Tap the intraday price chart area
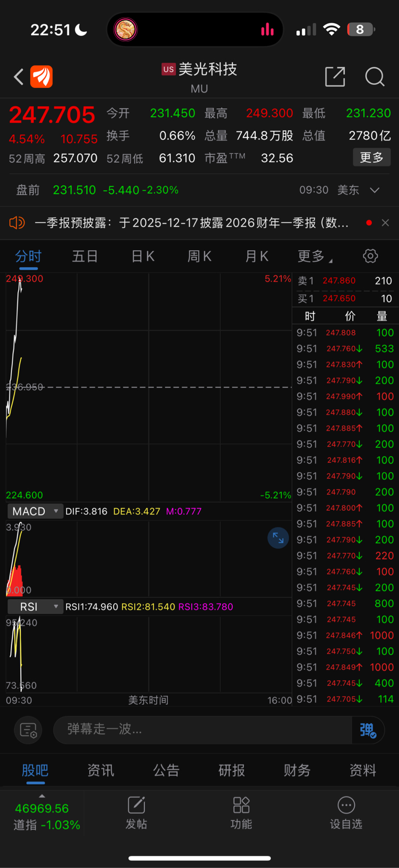Viewport: 399px width, 868px height. pyautogui.click(x=149, y=387)
